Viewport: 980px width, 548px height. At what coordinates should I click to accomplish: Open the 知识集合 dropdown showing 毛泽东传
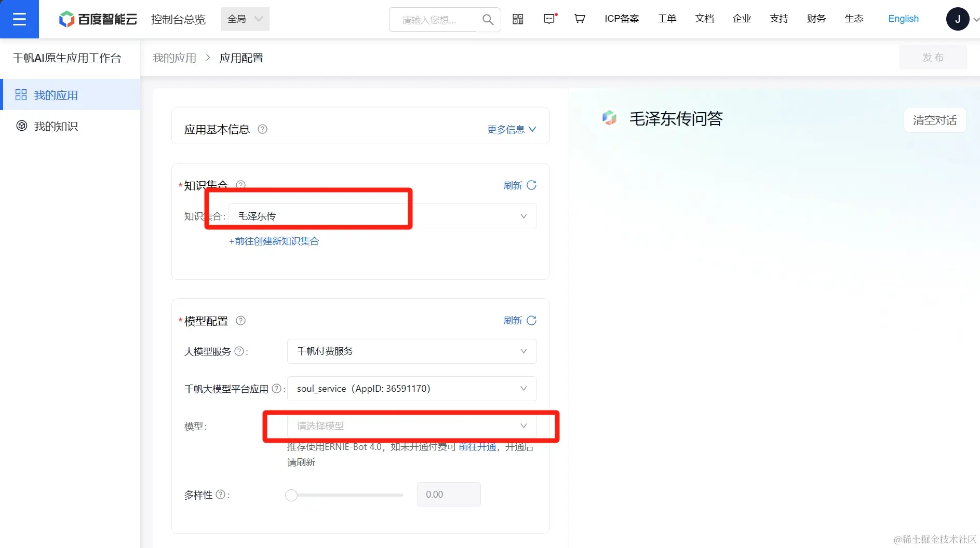click(382, 216)
